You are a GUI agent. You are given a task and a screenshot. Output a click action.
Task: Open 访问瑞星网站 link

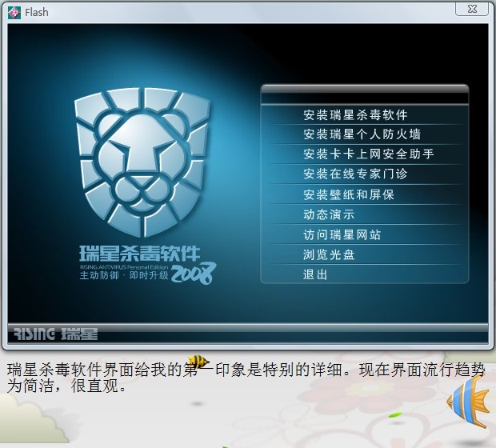pyautogui.click(x=342, y=234)
